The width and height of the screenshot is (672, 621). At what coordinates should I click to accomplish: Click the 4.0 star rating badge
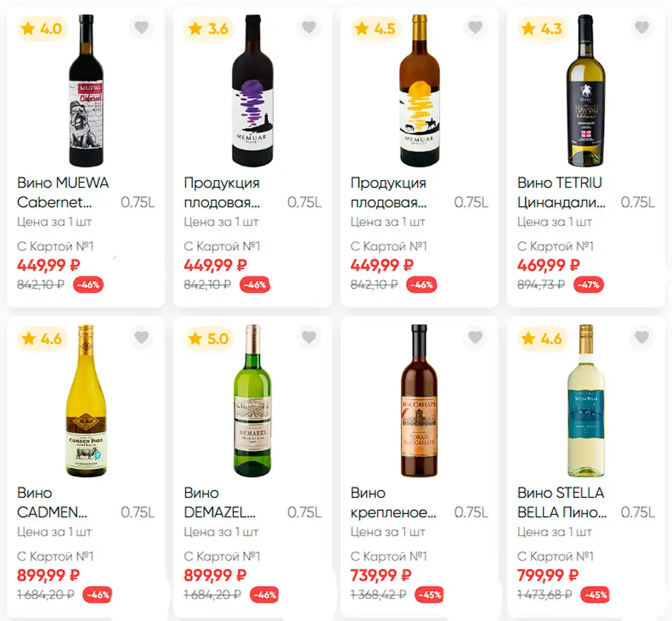pos(42,29)
